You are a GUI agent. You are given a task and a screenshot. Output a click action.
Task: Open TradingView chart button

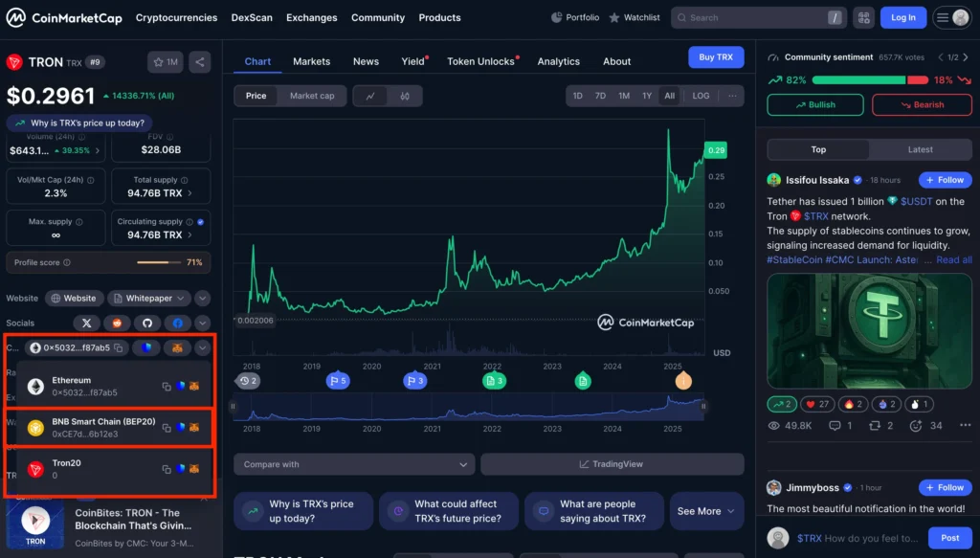click(612, 464)
